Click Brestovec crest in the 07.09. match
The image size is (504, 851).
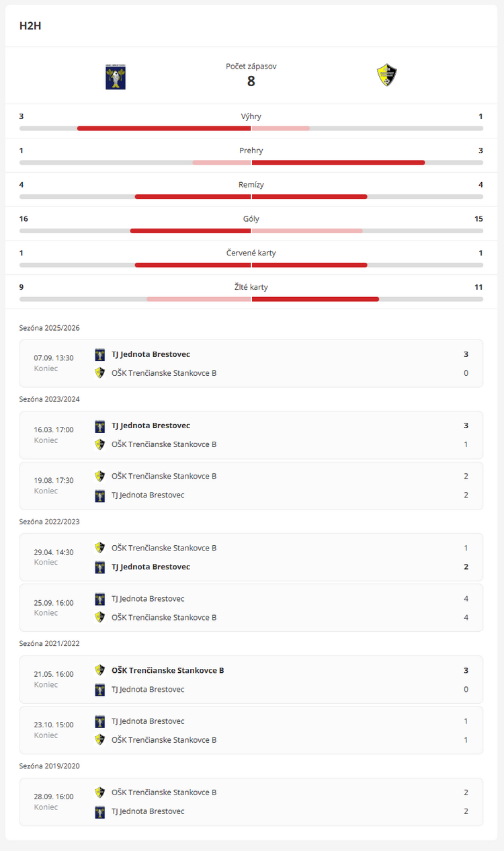[100, 354]
